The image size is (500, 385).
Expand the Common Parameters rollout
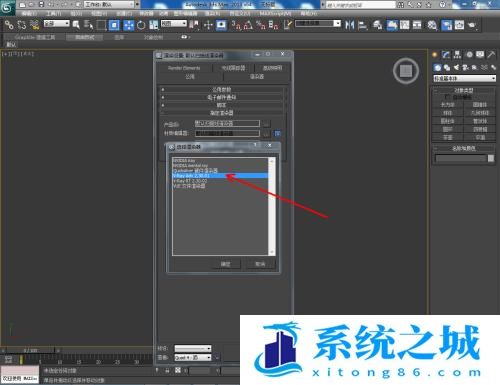tap(222, 89)
